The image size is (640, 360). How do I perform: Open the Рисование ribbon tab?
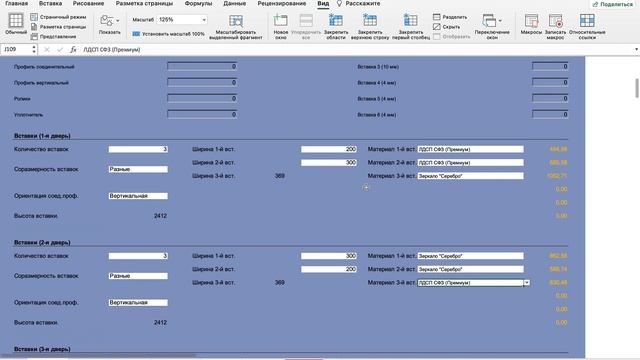click(x=88, y=3)
